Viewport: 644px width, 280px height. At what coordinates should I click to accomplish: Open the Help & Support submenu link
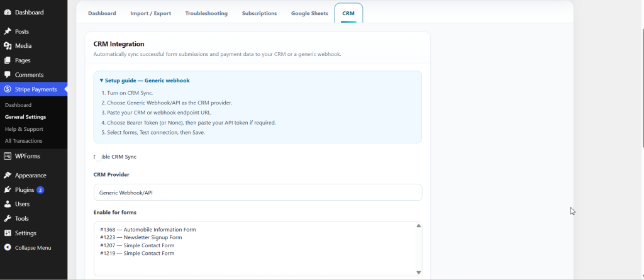(24, 129)
